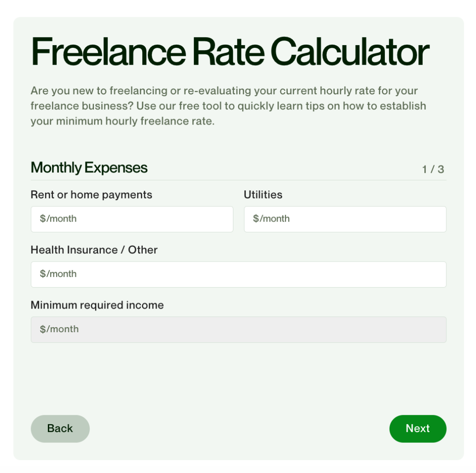This screenshot has height=473, width=476.
Task: Click the "Rent or home payments" label
Action: click(91, 195)
